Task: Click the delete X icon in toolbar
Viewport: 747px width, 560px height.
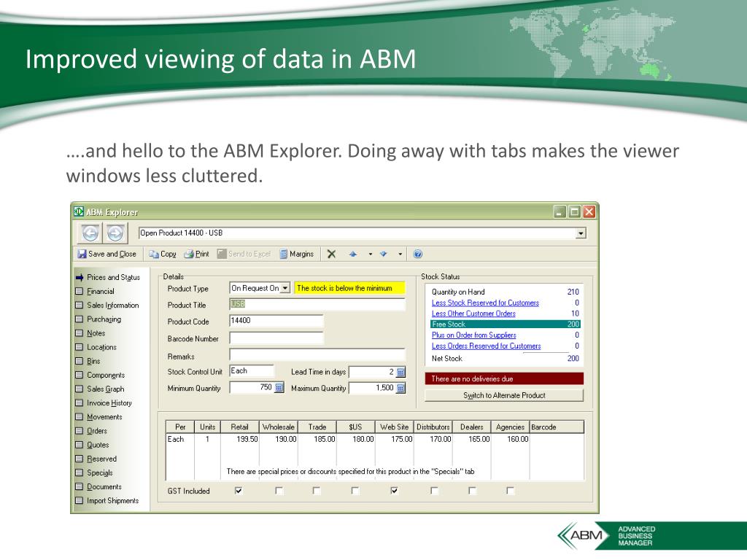Action: pos(332,254)
